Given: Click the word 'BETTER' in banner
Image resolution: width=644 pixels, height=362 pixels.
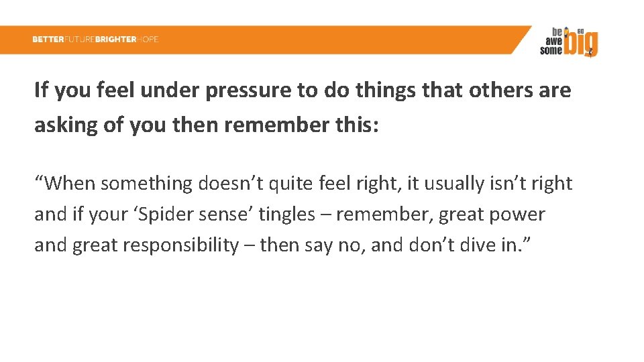Looking at the screenshot, I should coord(48,40).
